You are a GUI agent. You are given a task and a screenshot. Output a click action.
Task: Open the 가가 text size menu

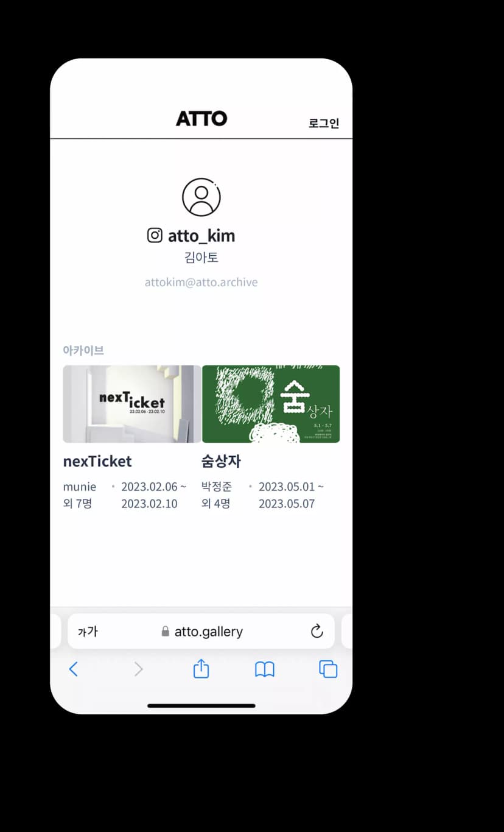point(88,632)
